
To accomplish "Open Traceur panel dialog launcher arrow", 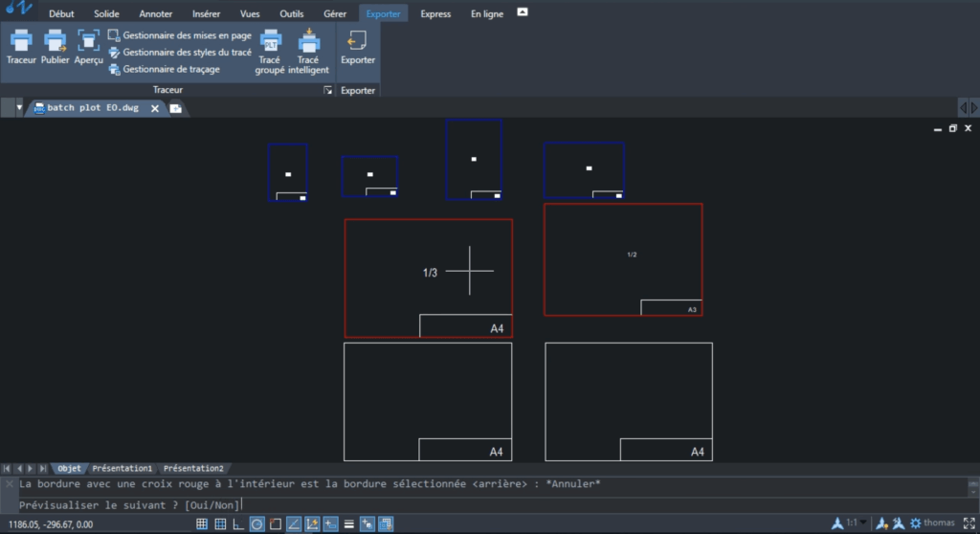I will click(327, 91).
